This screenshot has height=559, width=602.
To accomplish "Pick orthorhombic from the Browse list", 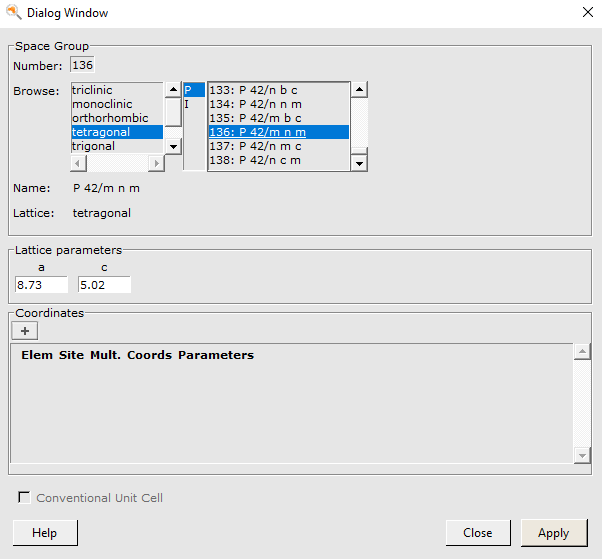I will pos(115,118).
